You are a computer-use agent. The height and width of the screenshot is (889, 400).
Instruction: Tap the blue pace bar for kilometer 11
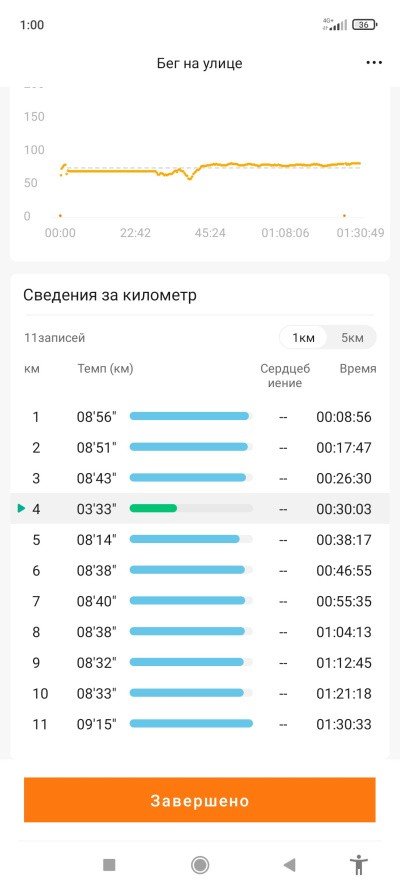(x=191, y=723)
